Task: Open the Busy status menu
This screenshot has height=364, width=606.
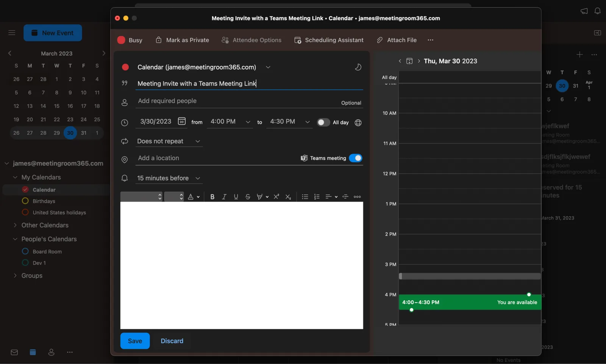Action: [x=130, y=40]
